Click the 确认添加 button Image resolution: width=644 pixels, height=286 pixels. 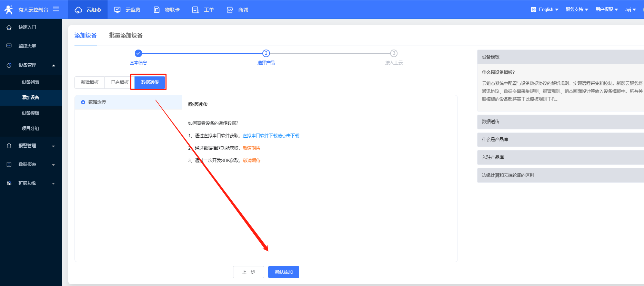pyautogui.click(x=283, y=272)
